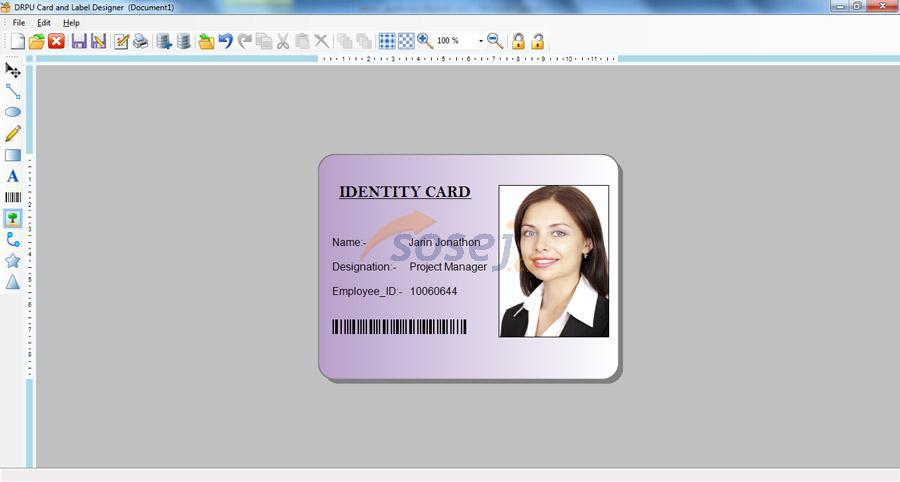Toggle the solid blue grid display icon
Image resolution: width=900 pixels, height=482 pixels.
click(x=387, y=41)
